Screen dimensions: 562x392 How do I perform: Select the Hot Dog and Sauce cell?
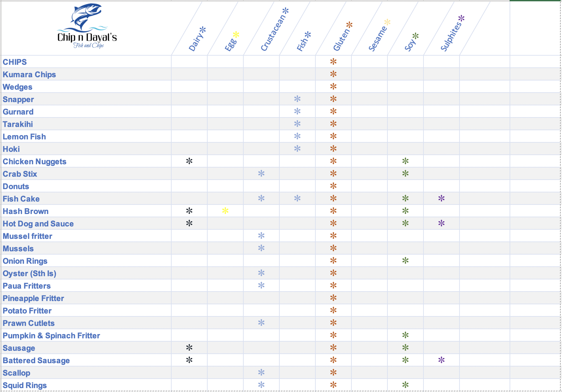click(38, 223)
